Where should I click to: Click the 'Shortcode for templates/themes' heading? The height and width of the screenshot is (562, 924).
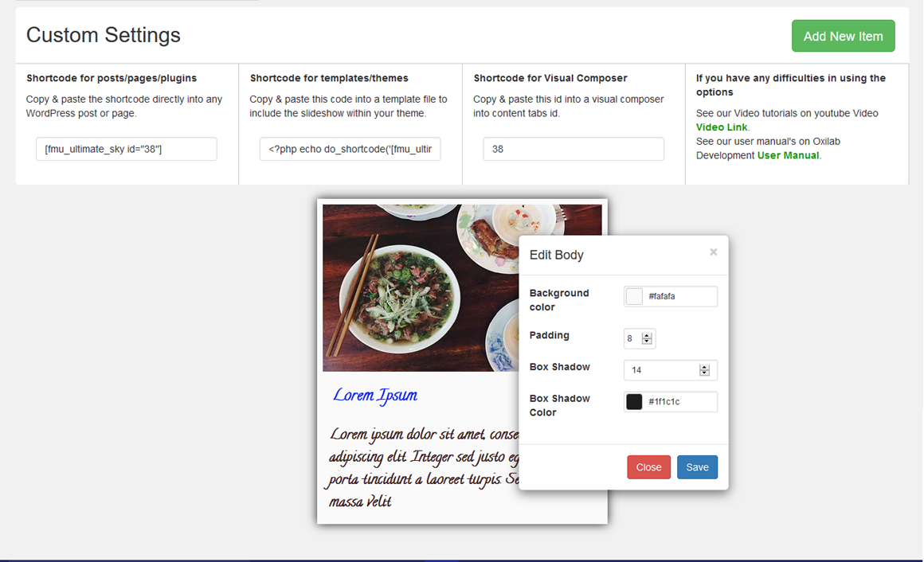pyautogui.click(x=329, y=78)
